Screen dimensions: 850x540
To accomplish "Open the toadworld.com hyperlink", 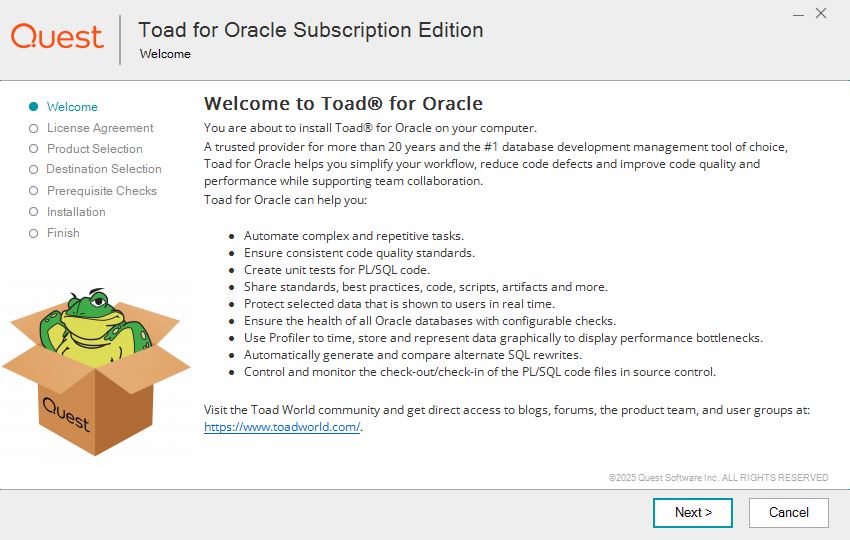I will tap(282, 427).
